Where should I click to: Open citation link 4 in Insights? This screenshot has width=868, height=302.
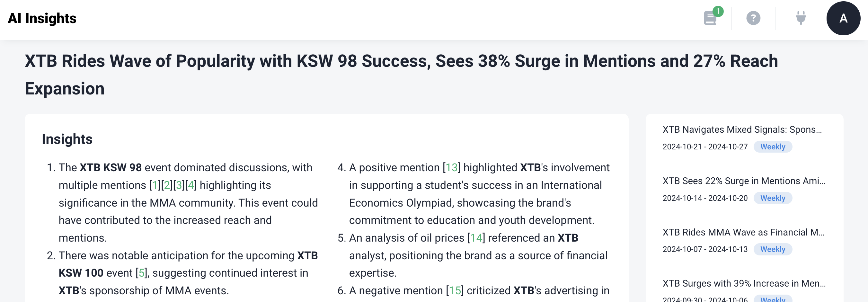[191, 185]
